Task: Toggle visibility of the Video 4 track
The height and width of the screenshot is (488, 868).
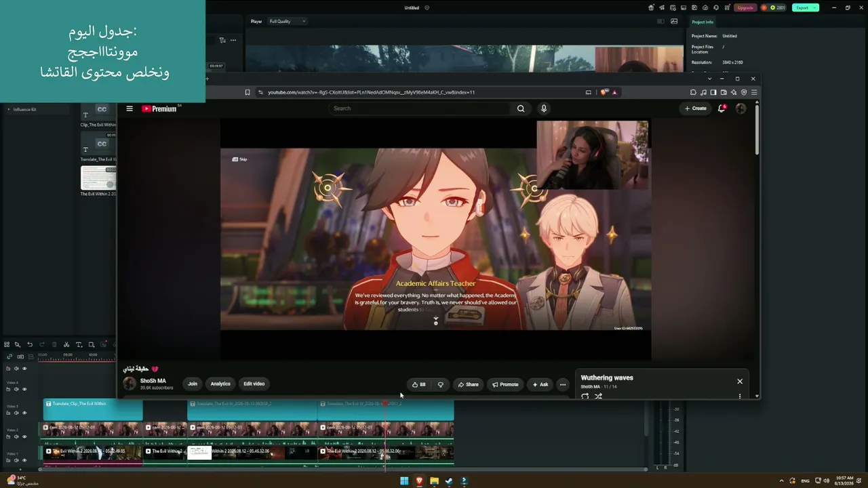Action: (x=24, y=389)
